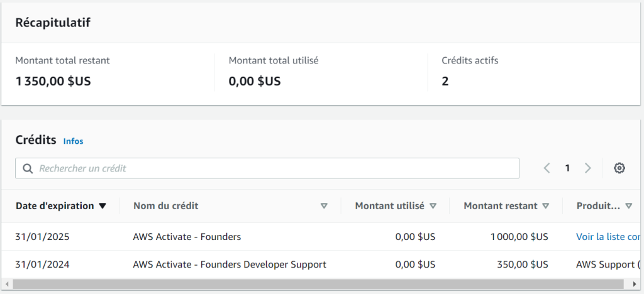Sort by Montant utilisé triangle

point(433,206)
